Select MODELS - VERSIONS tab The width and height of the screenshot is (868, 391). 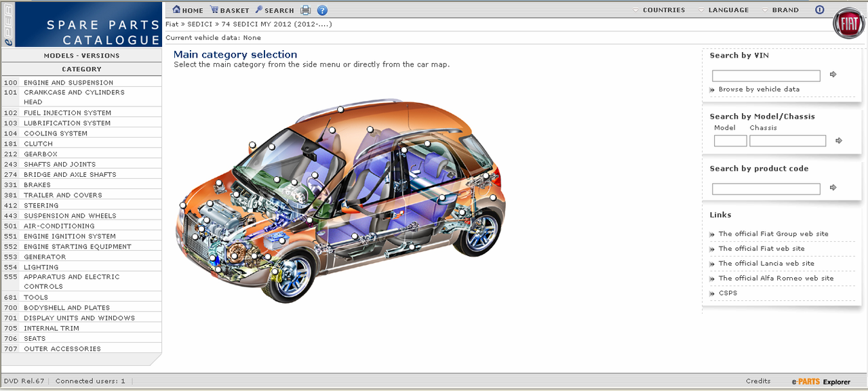tap(81, 56)
